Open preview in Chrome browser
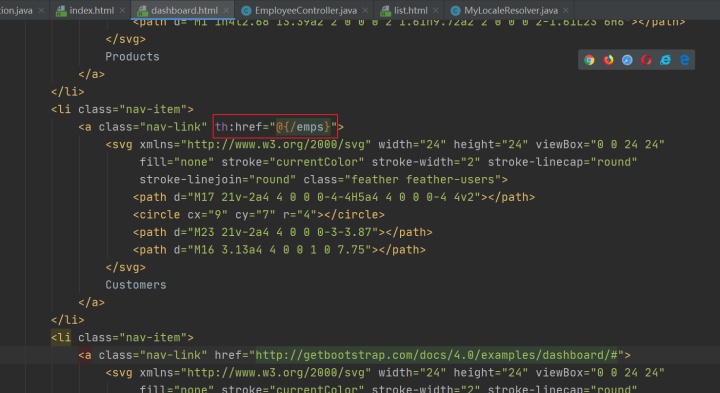Viewport: 720px width, 393px height. point(589,60)
